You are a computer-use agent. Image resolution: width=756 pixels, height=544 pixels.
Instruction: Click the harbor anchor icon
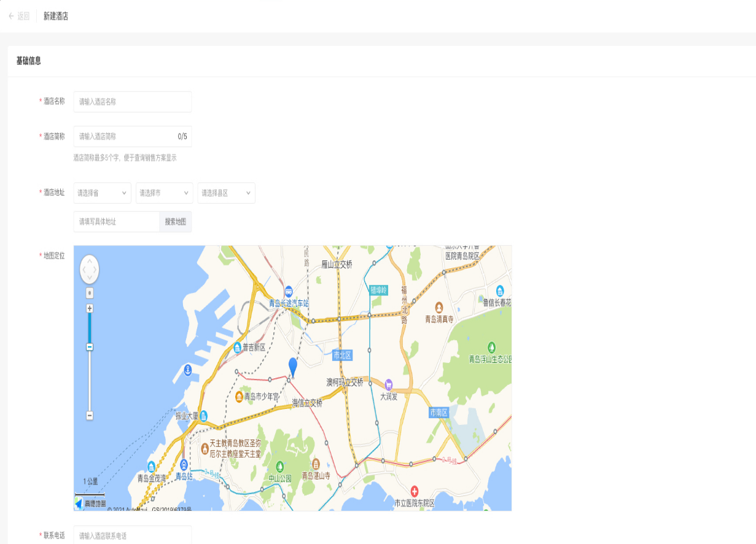tap(188, 370)
